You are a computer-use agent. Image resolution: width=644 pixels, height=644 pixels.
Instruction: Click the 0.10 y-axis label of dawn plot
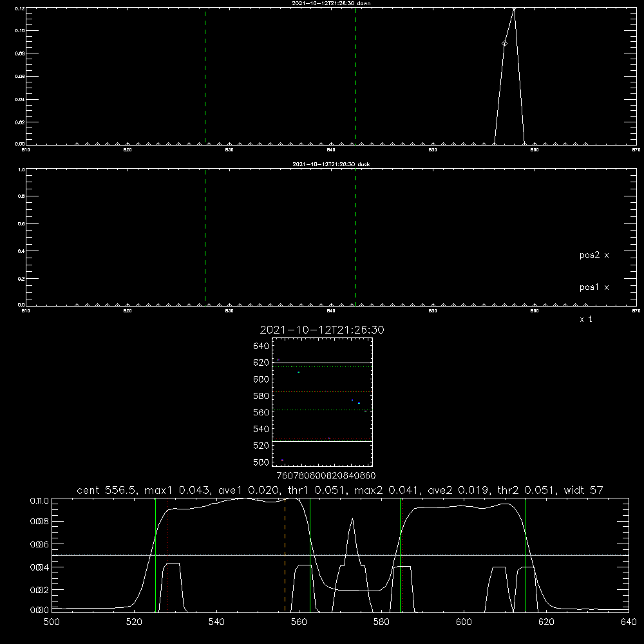coord(20,31)
